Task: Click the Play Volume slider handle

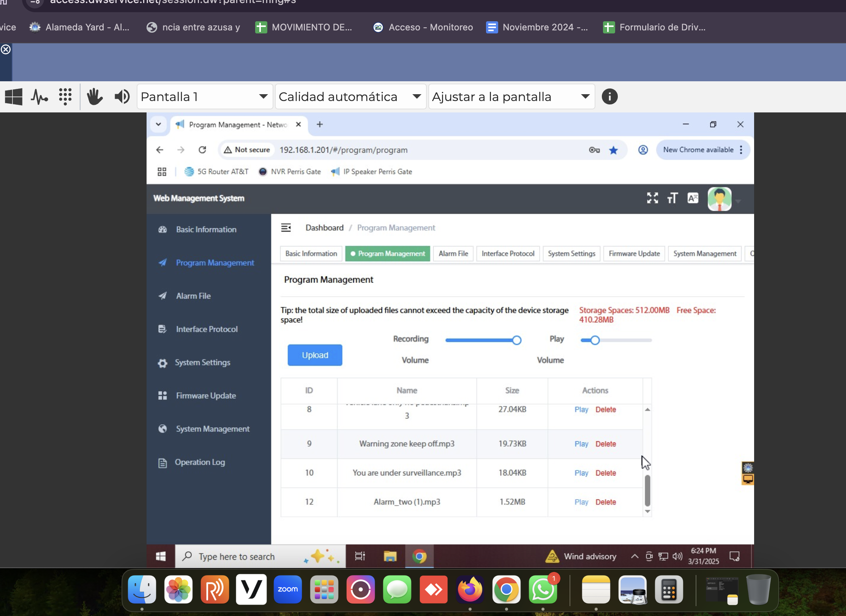Action: pyautogui.click(x=595, y=340)
